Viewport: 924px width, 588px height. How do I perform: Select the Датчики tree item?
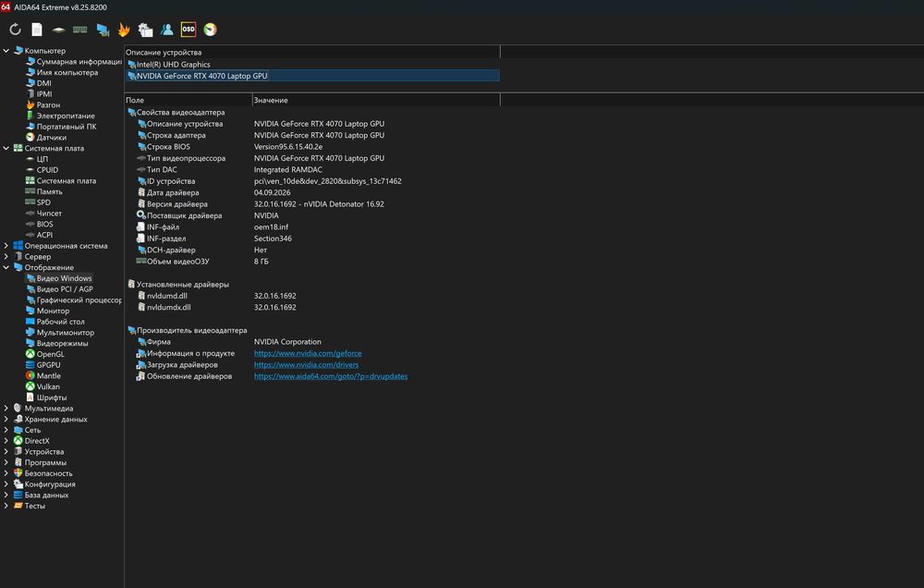click(51, 138)
